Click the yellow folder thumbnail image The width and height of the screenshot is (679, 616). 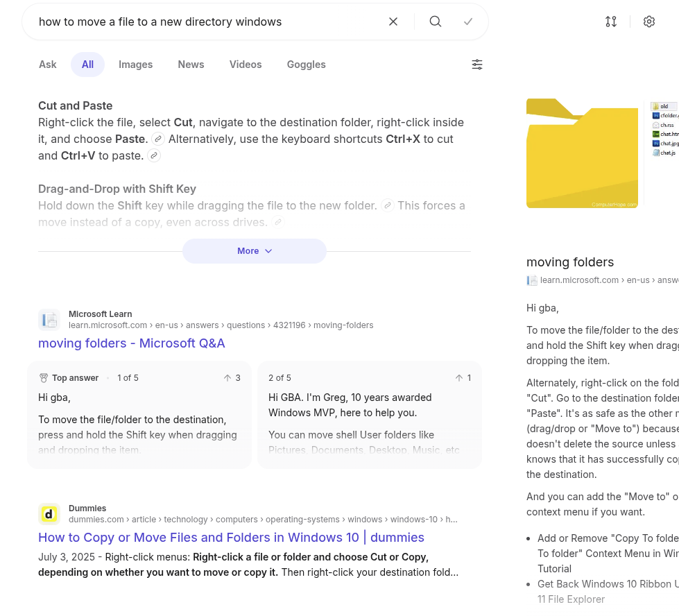point(582,153)
